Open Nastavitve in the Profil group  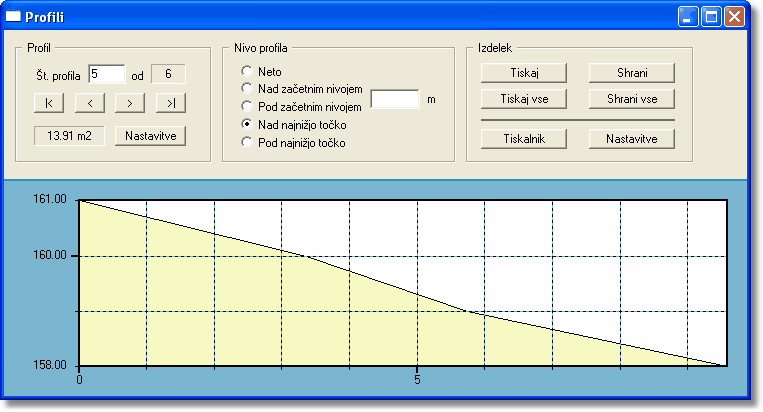click(150, 136)
